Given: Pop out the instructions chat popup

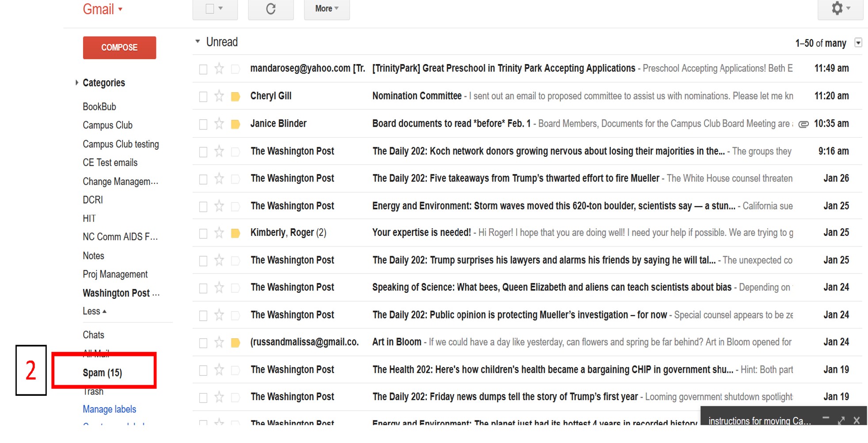Looking at the screenshot, I should click(841, 420).
